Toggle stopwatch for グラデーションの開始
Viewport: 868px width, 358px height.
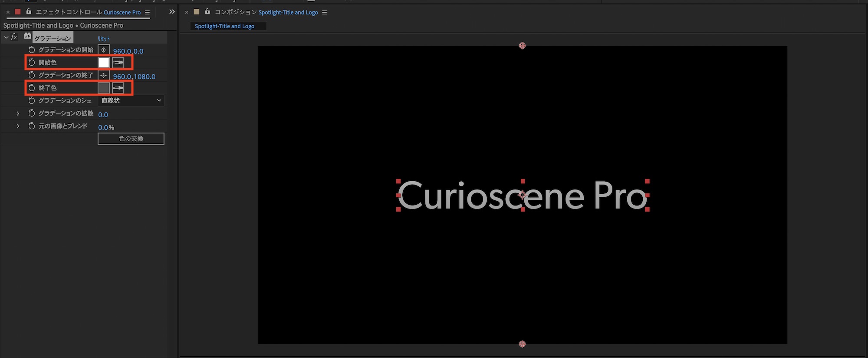coord(32,50)
